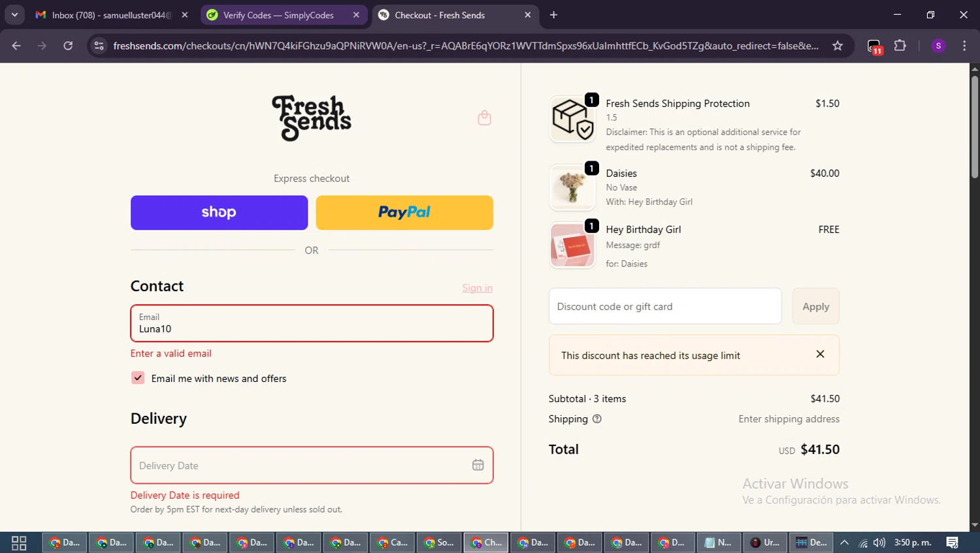The height and width of the screenshot is (553, 980).
Task: Open taskbar Notepad window labeled N...
Action: [719, 543]
